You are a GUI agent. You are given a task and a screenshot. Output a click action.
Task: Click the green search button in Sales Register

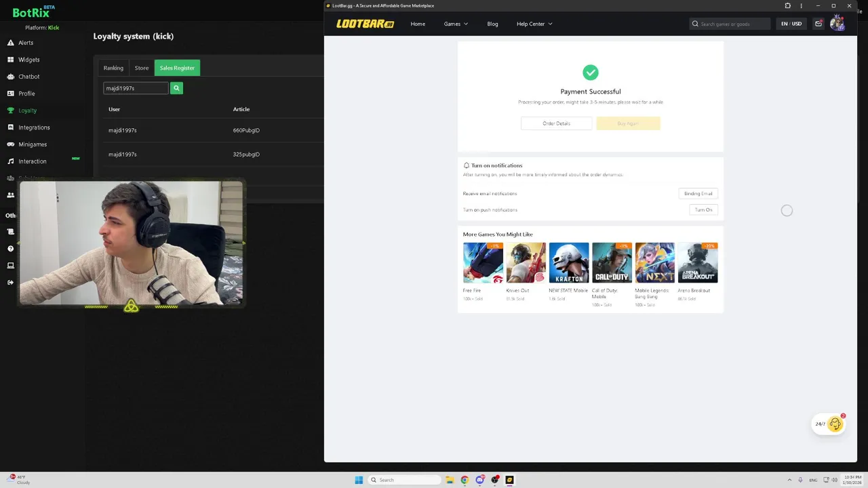coord(176,88)
